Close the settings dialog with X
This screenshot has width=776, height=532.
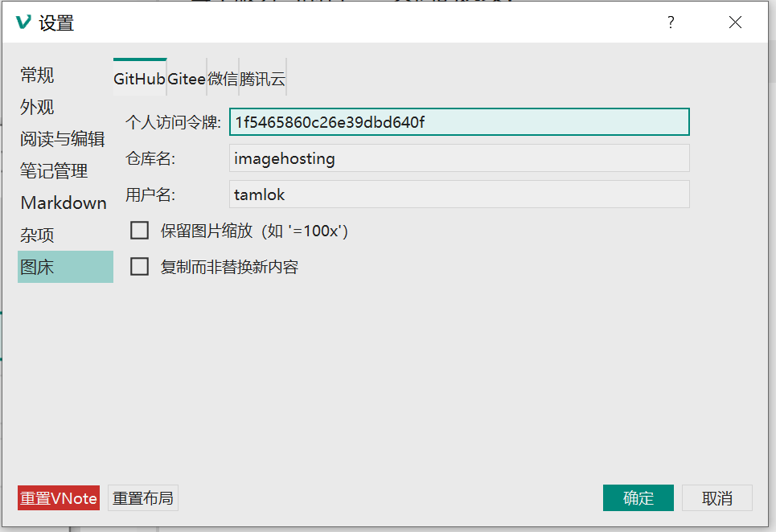[x=736, y=23]
